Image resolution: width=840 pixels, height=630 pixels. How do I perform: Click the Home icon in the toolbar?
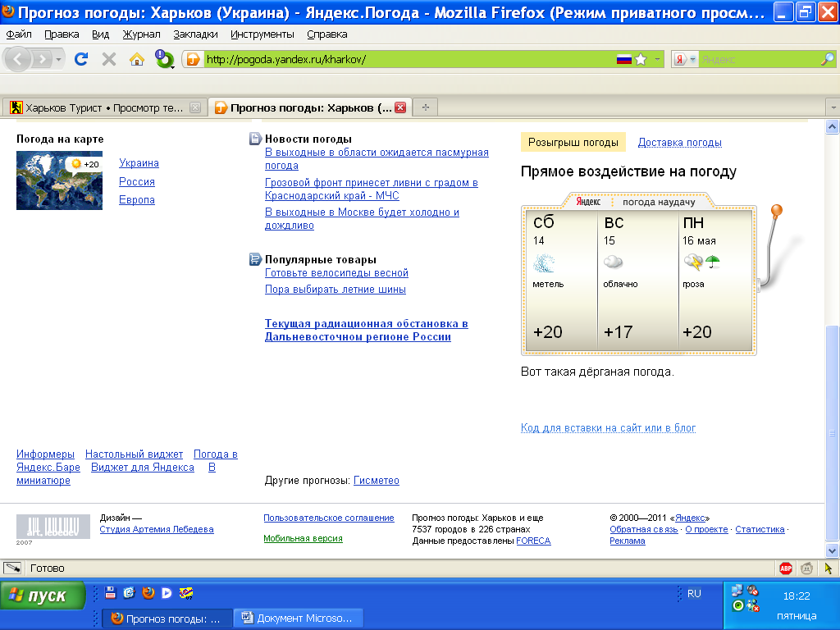(x=137, y=59)
